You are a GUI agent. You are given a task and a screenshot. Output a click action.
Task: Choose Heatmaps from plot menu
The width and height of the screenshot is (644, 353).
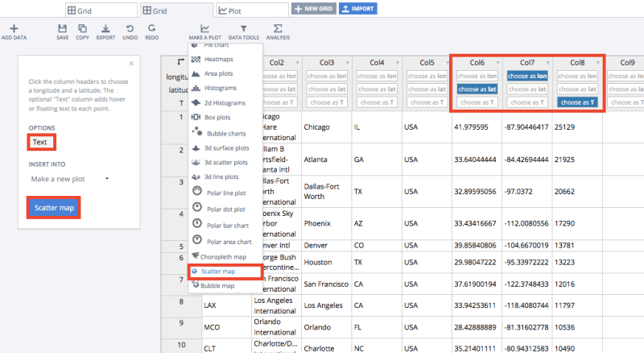(218, 60)
